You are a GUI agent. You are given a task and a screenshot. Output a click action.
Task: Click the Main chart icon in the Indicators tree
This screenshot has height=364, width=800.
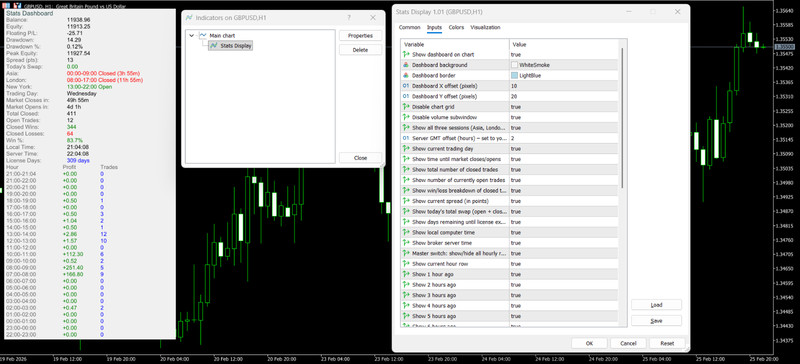203,36
